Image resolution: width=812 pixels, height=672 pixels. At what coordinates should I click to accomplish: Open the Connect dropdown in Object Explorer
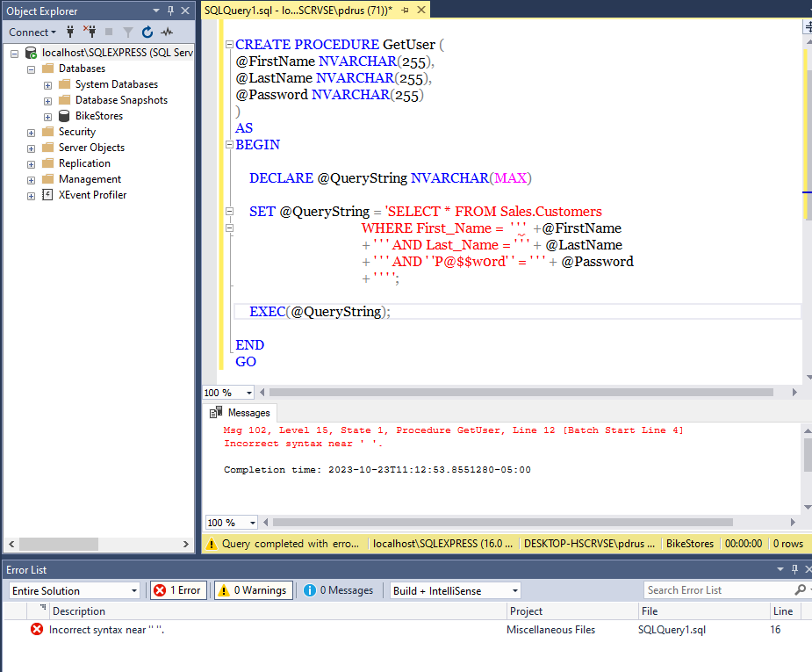pyautogui.click(x=32, y=32)
